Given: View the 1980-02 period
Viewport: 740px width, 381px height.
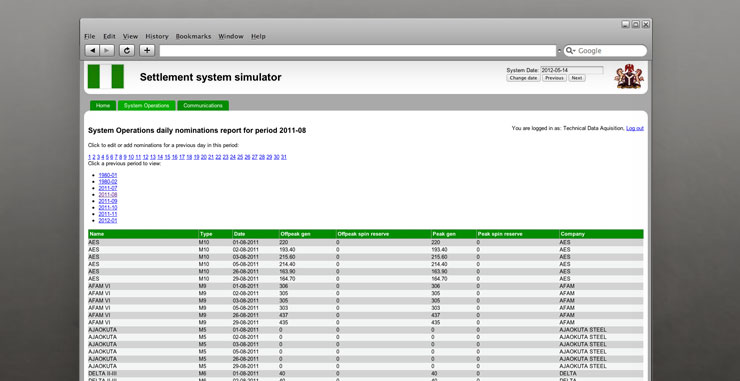Looking at the screenshot, I should pos(108,182).
